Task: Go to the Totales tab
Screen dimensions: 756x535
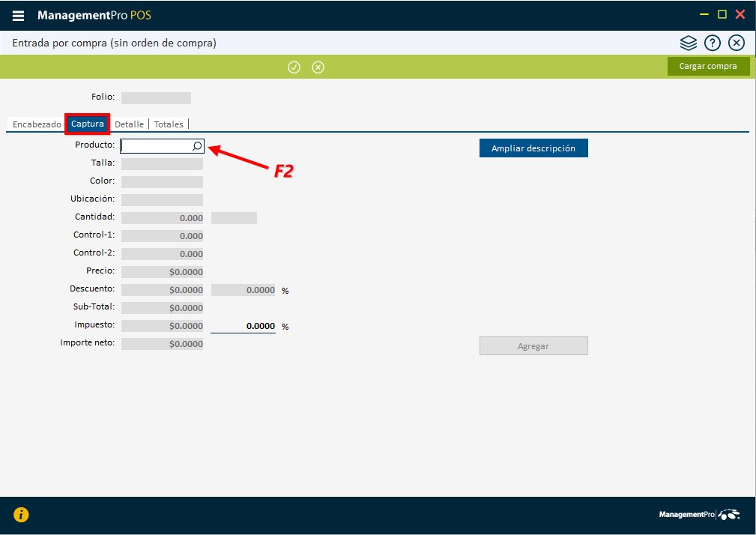Action: (x=169, y=124)
